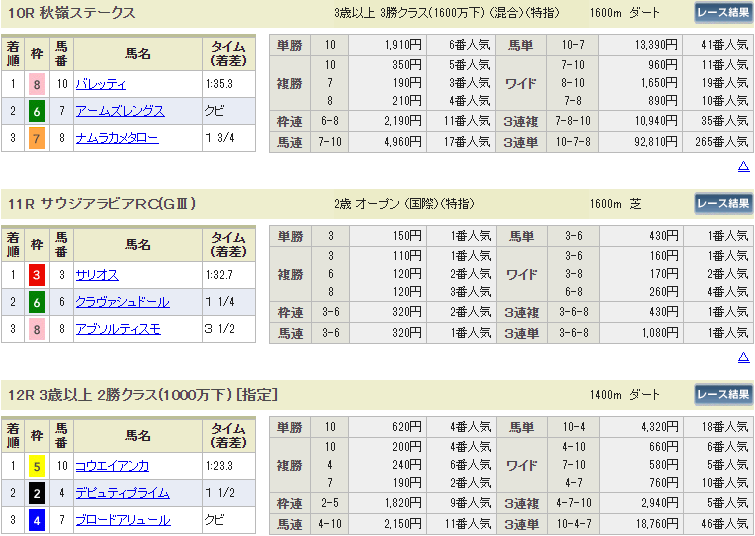Click 12R 単勝 payout 620円
Image resolution: width=755 pixels, height=536 pixels.
(407, 427)
